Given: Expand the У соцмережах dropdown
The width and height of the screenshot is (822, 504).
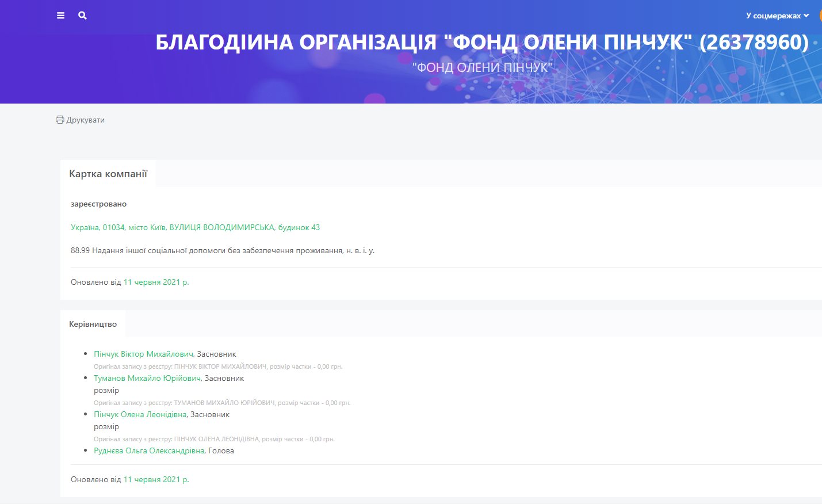Looking at the screenshot, I should tap(777, 16).
